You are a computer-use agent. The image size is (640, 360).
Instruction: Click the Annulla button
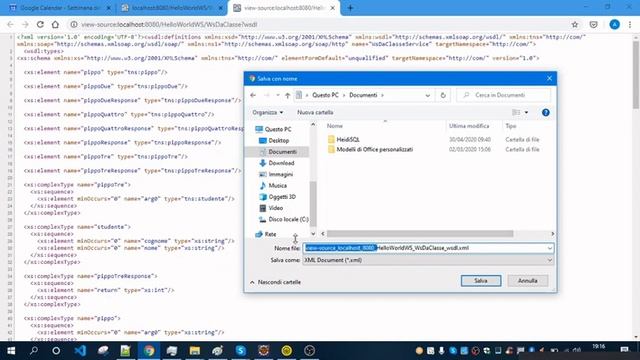coord(527,281)
